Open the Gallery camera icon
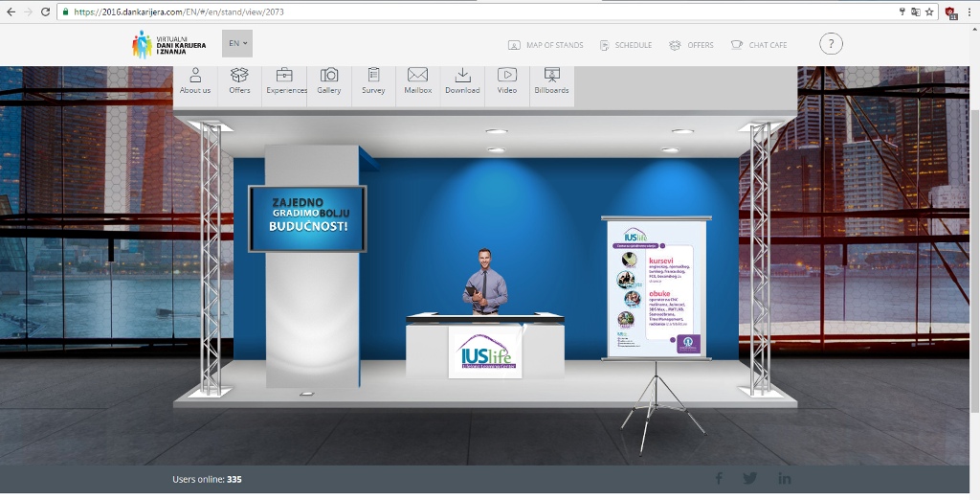This screenshot has width=980, height=500. tap(329, 80)
